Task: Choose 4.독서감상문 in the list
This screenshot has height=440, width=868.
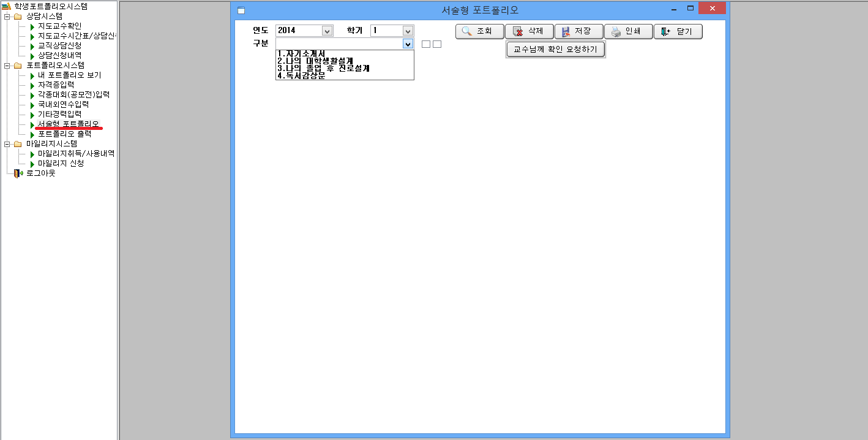Action: point(301,76)
